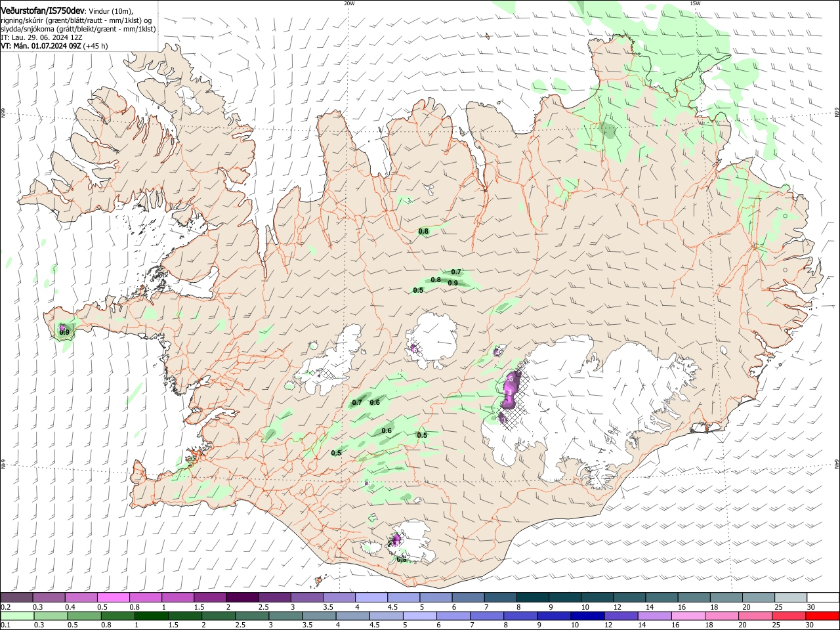This screenshot has height=630, width=840.
Task: Pick the rose pink swatch between 20 and 25
Action: [755, 616]
